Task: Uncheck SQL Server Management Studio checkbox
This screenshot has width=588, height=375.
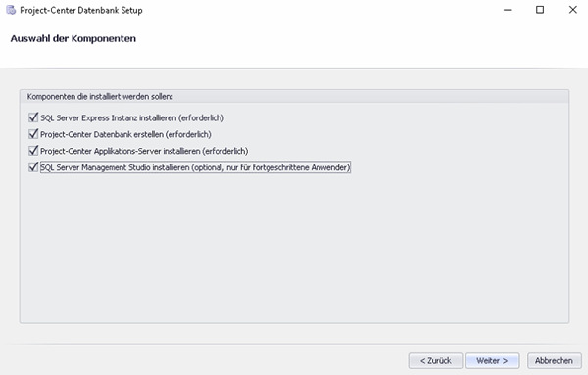Action: (33, 167)
